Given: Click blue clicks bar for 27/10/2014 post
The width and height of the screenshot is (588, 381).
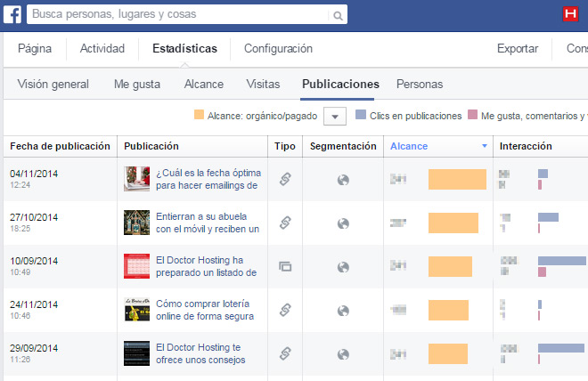Looking at the screenshot, I should coord(548,217).
